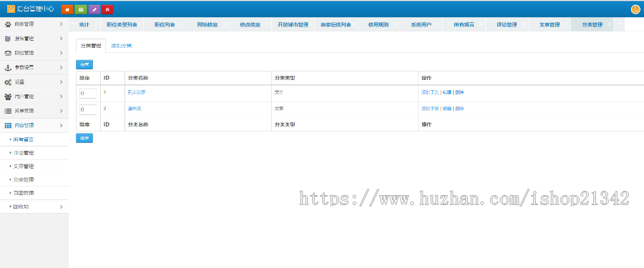This screenshot has height=268, width=644.
Task: Collapse the 内容管理 menu chevron
Action: [x=61, y=126]
